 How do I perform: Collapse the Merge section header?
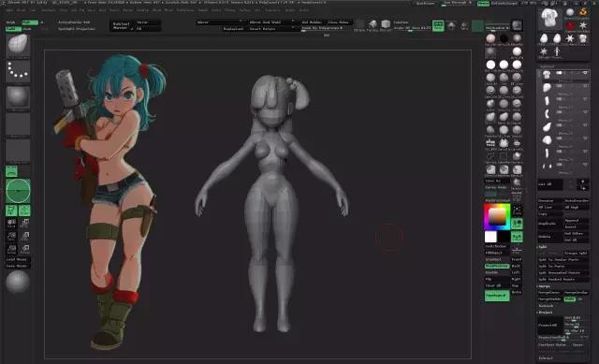(x=545, y=286)
